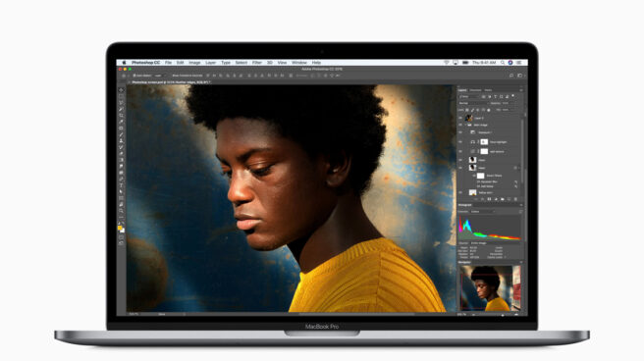
Task: Open the Filter menu
Action: pos(256,63)
